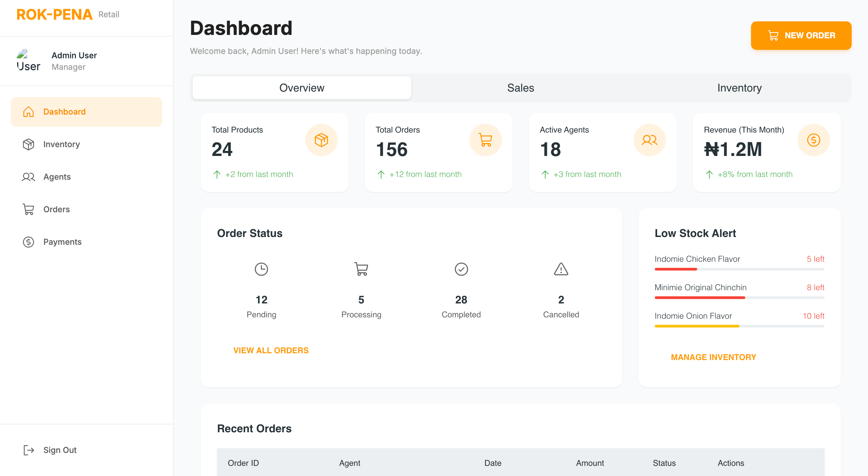Click Sign Out in the sidebar
The image size is (868, 476).
click(60, 450)
